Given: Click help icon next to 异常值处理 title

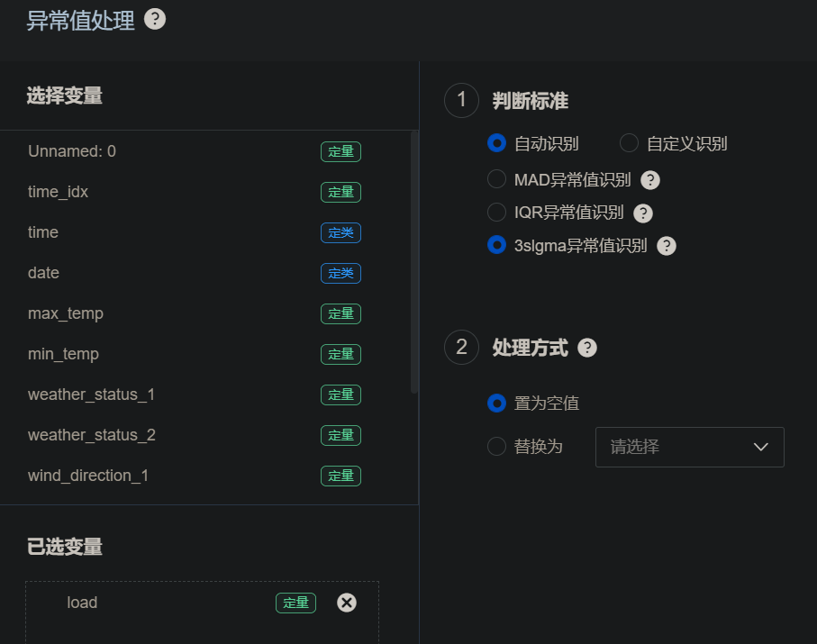Looking at the screenshot, I should click(155, 19).
